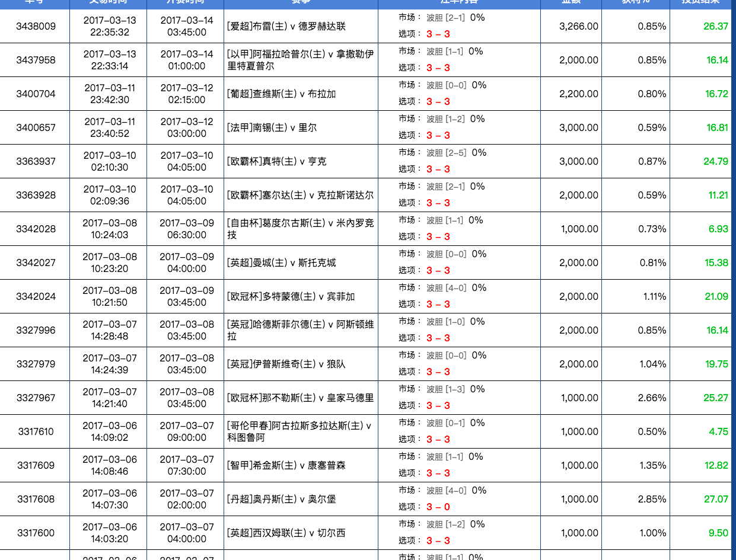
Task: Click order number 3317610
Action: pos(36,431)
